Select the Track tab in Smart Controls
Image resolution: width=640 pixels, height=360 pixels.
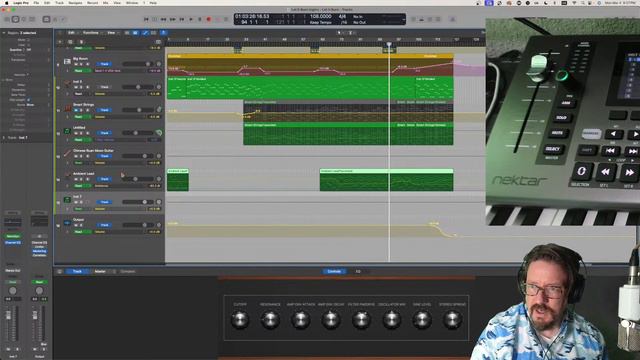(77, 271)
